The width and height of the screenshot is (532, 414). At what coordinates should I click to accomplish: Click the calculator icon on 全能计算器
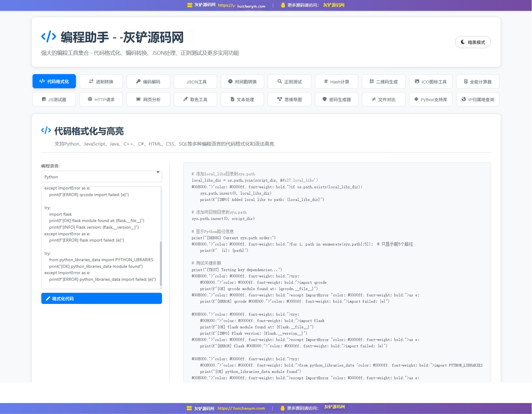(466, 81)
